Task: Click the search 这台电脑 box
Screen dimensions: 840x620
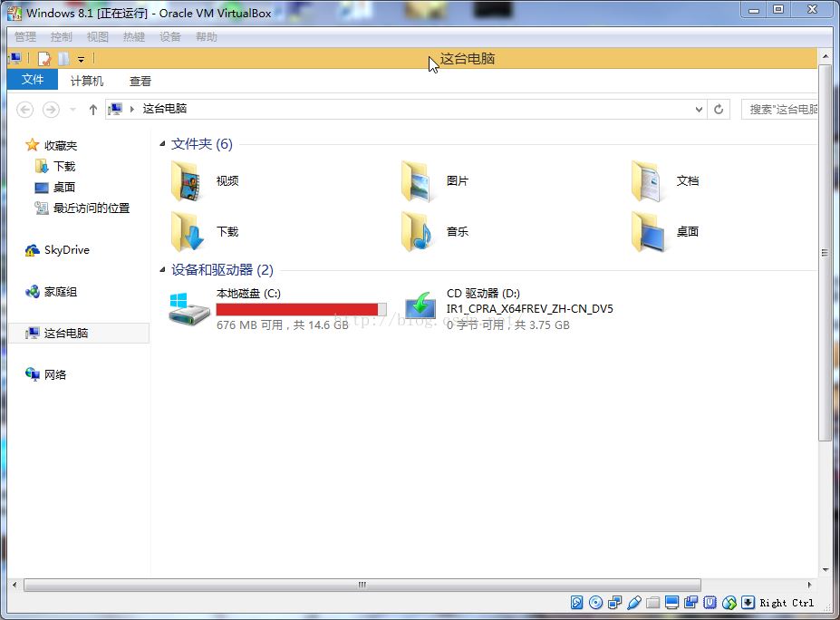Action: (780, 110)
